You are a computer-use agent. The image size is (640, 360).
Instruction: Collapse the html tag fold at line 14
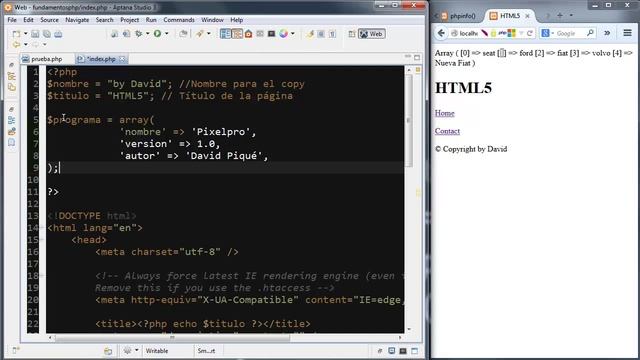click(x=42, y=228)
